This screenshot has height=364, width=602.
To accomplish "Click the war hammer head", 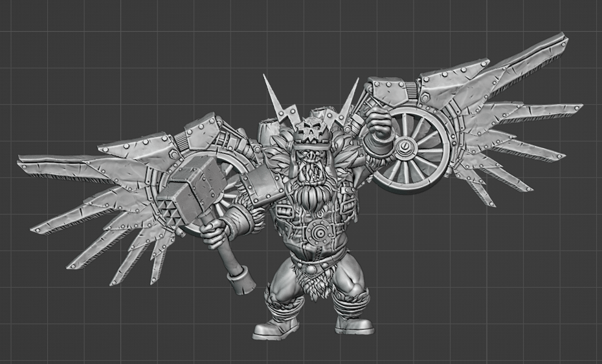I will click(188, 189).
